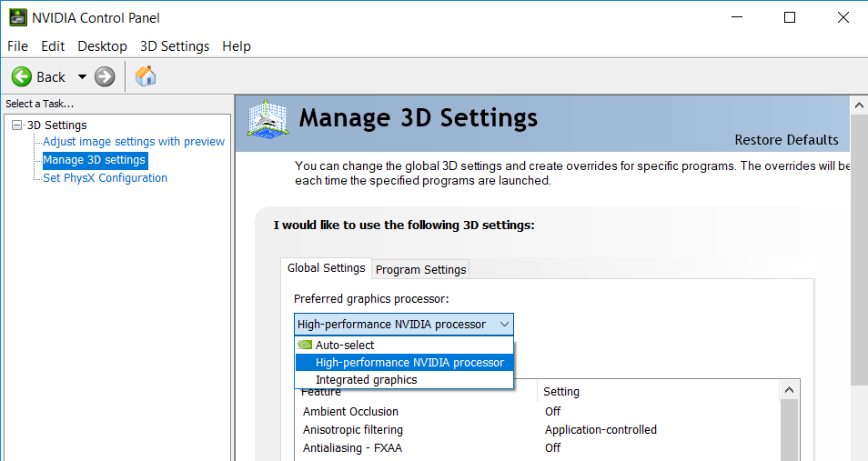Open the Back history dropdown arrow
The image size is (868, 461).
[82, 76]
